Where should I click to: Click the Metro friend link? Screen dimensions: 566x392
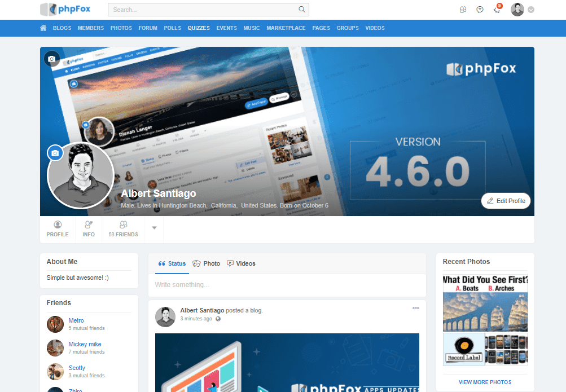76,320
